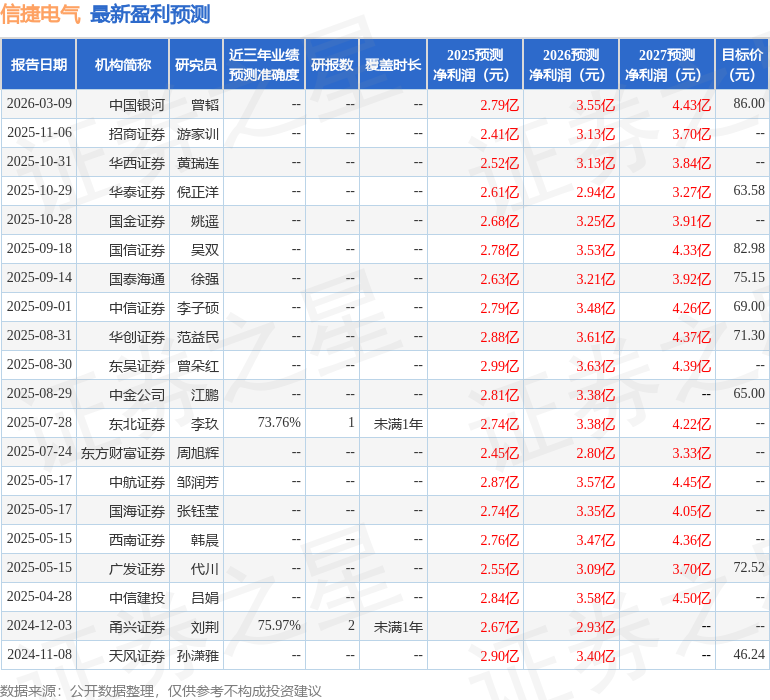Click the 2.99亿 2025 profit forecast
Screen dimensions: 770x700
pos(499,365)
